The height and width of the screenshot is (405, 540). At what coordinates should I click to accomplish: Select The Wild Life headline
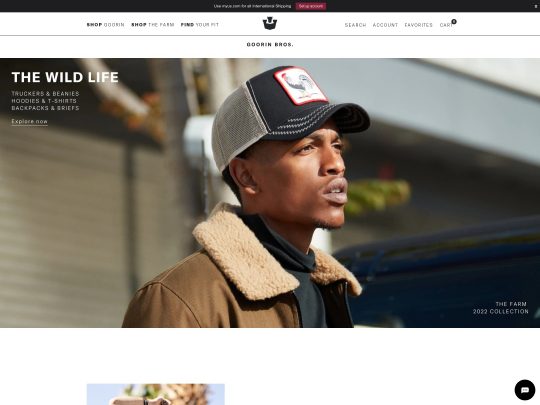click(x=65, y=77)
